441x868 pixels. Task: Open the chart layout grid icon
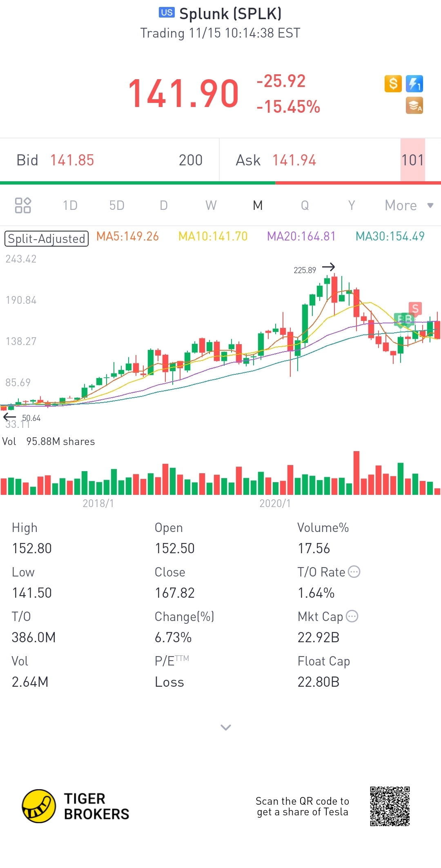pos(23,205)
